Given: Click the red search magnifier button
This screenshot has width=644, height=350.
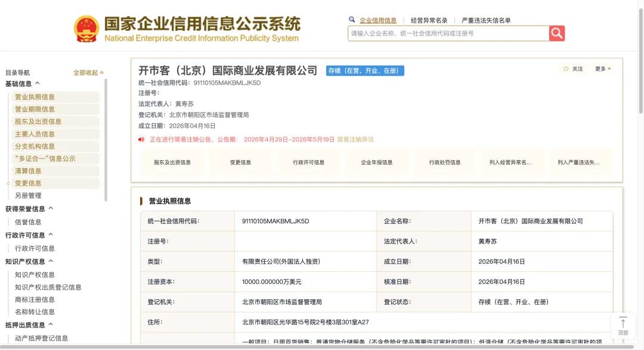Looking at the screenshot, I should 556,33.
